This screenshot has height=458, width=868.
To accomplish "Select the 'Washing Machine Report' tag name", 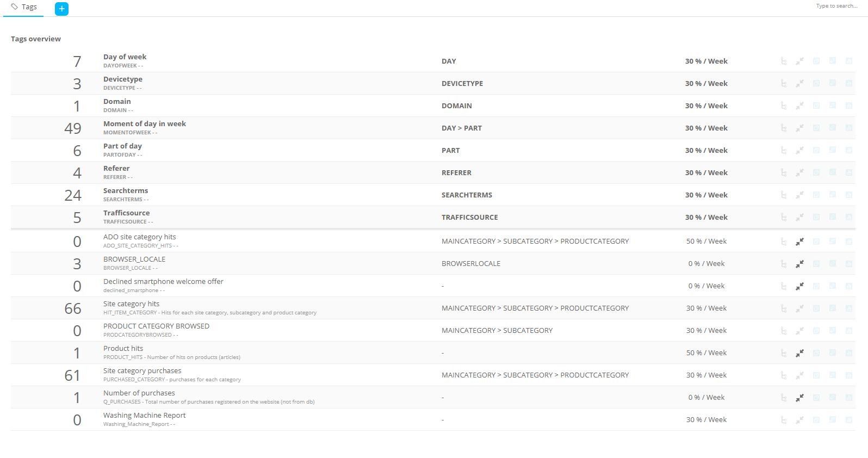I will [145, 415].
